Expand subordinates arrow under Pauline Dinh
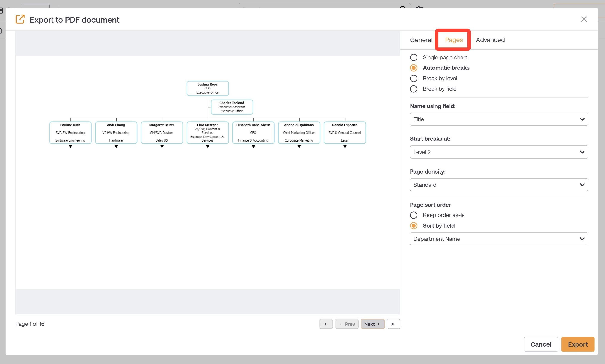Viewport: 605px width, 364px height. [x=70, y=147]
